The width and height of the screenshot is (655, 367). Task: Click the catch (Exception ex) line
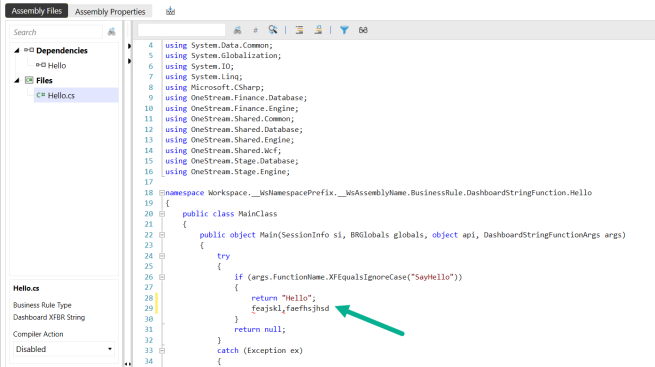coord(260,351)
